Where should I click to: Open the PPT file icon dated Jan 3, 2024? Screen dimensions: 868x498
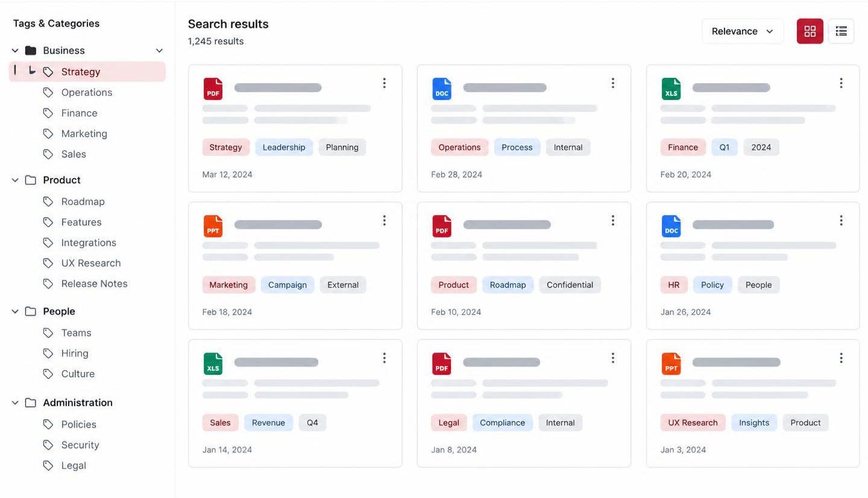[x=671, y=364]
